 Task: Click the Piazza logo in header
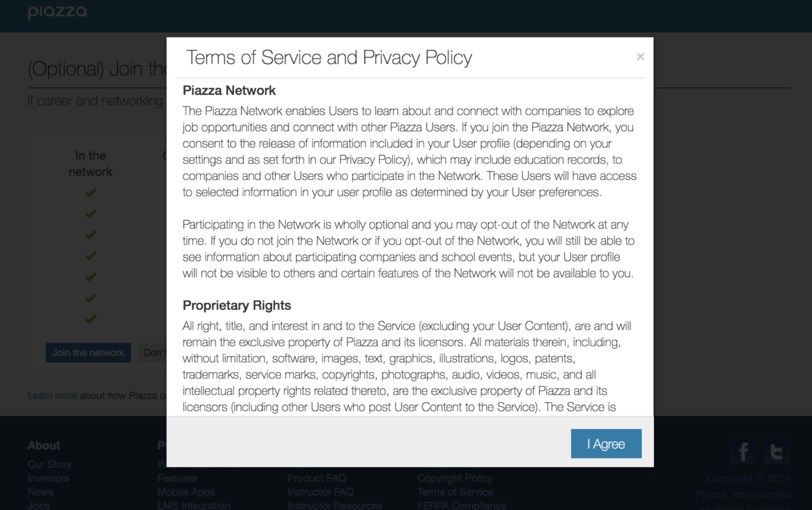tap(57, 12)
